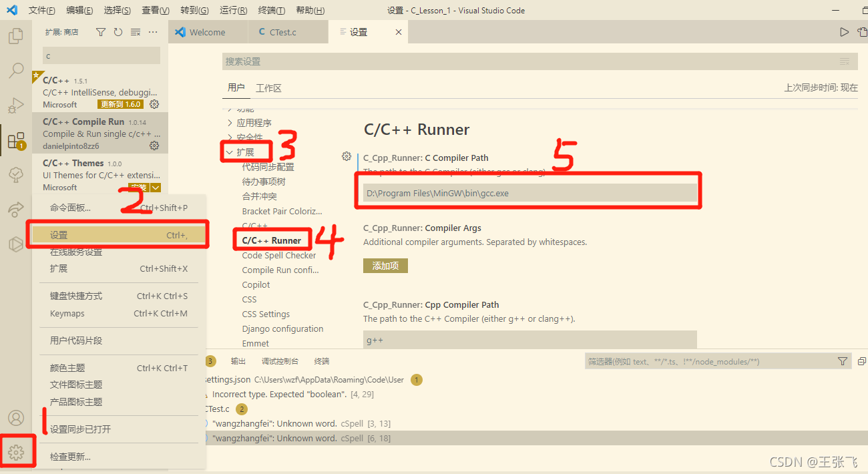Select Code Spell Checker in settings tree
868x474 pixels.
[279, 255]
